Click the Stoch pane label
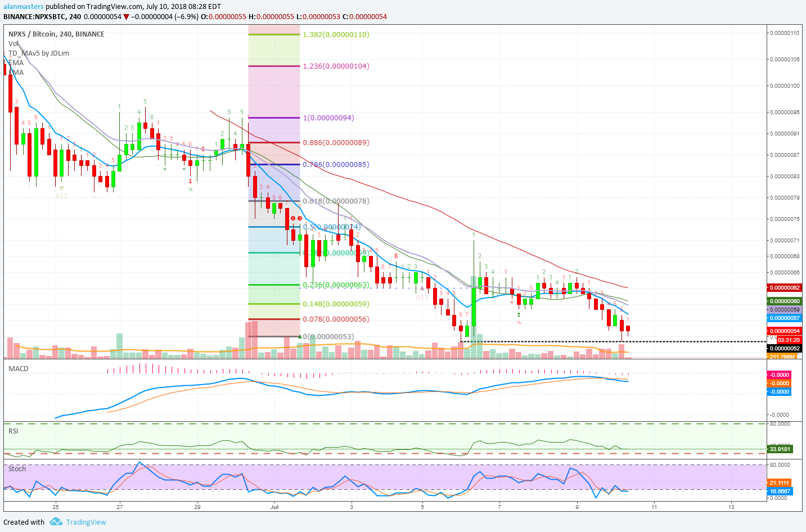Screen dimensions: 806x532 click(x=17, y=468)
